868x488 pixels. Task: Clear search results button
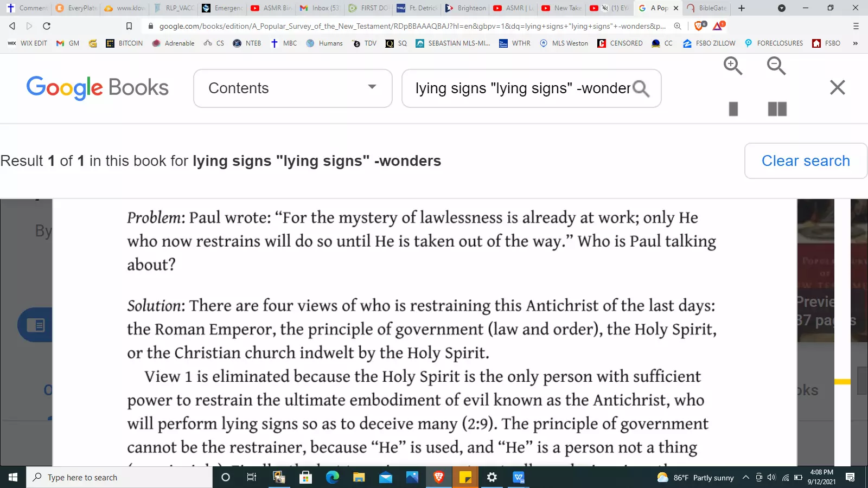click(x=806, y=160)
